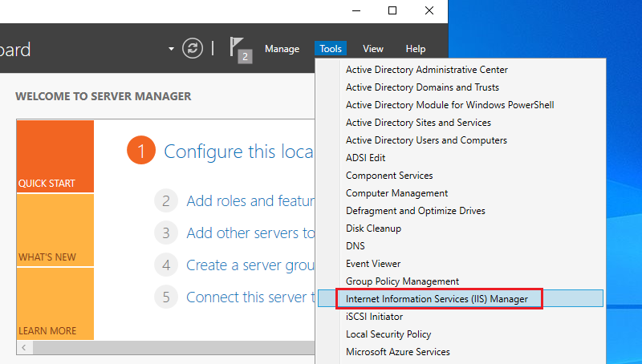Open the Help menu
The height and width of the screenshot is (364, 642).
click(x=416, y=49)
